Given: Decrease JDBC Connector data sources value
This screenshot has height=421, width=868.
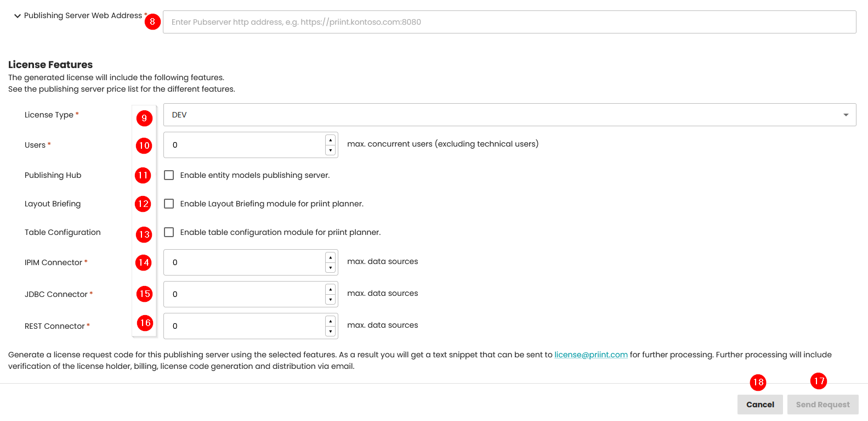Looking at the screenshot, I should tap(330, 300).
